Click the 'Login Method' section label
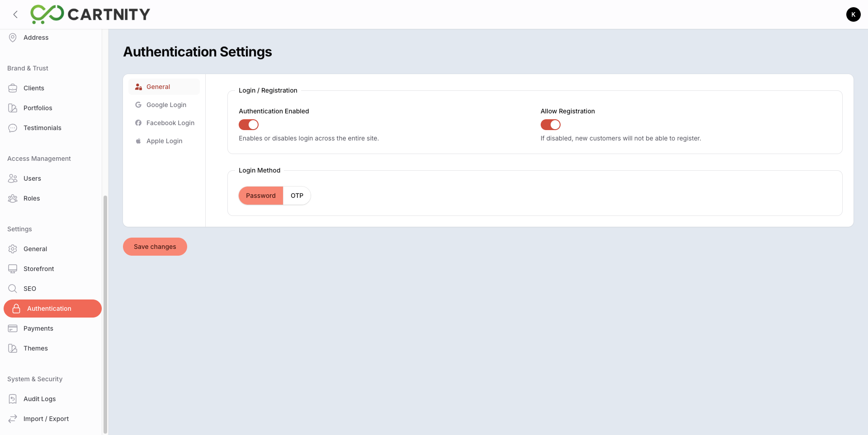868x435 pixels. pyautogui.click(x=259, y=170)
